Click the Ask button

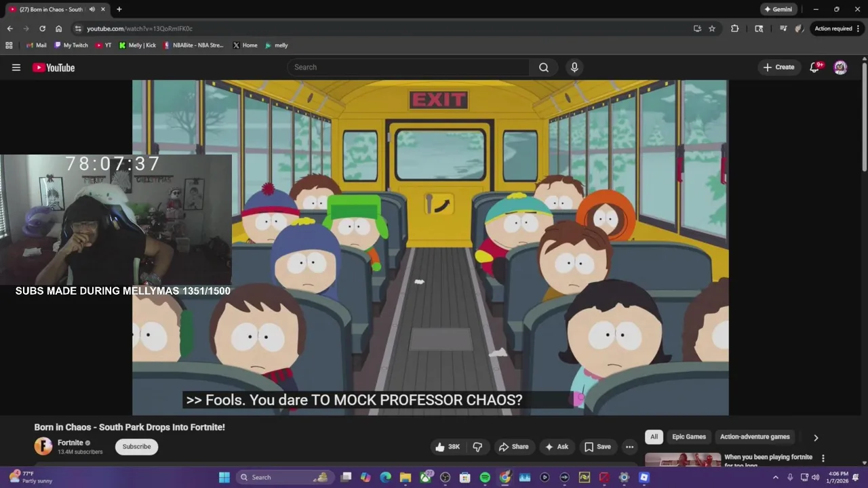(x=557, y=447)
